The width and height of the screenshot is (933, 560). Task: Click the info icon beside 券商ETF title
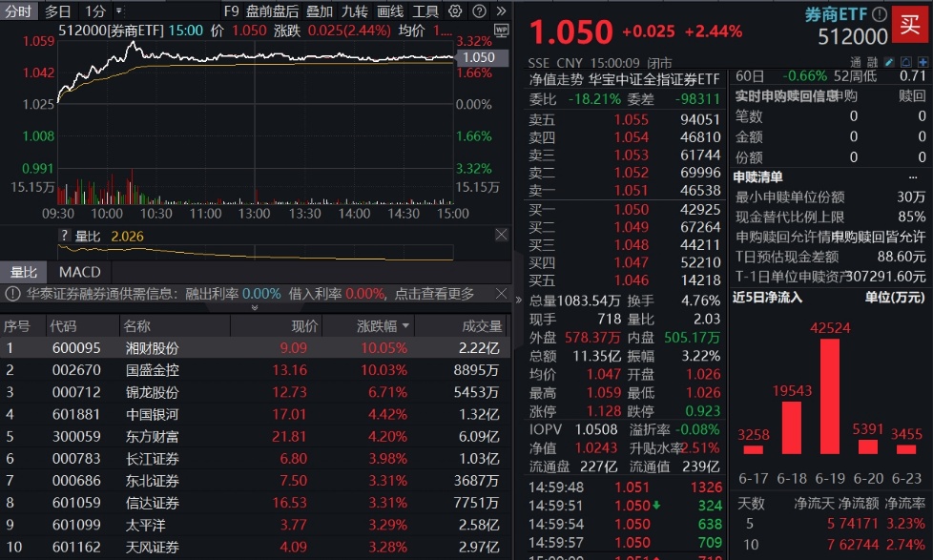point(879,14)
